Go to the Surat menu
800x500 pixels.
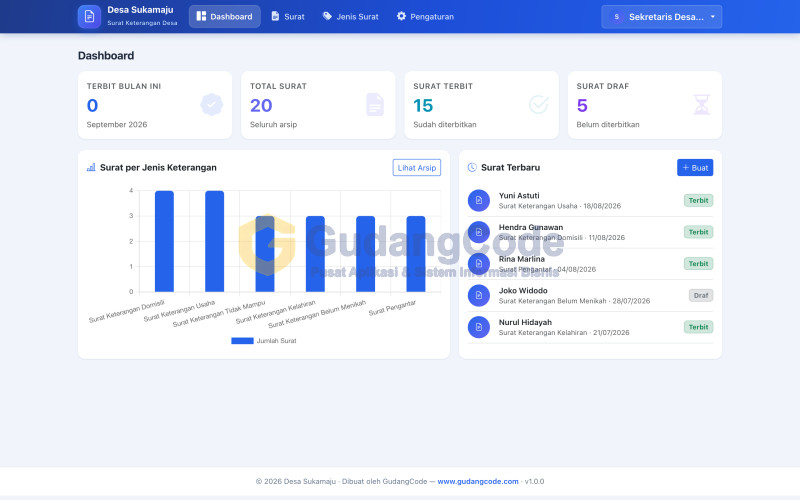pyautogui.click(x=288, y=16)
